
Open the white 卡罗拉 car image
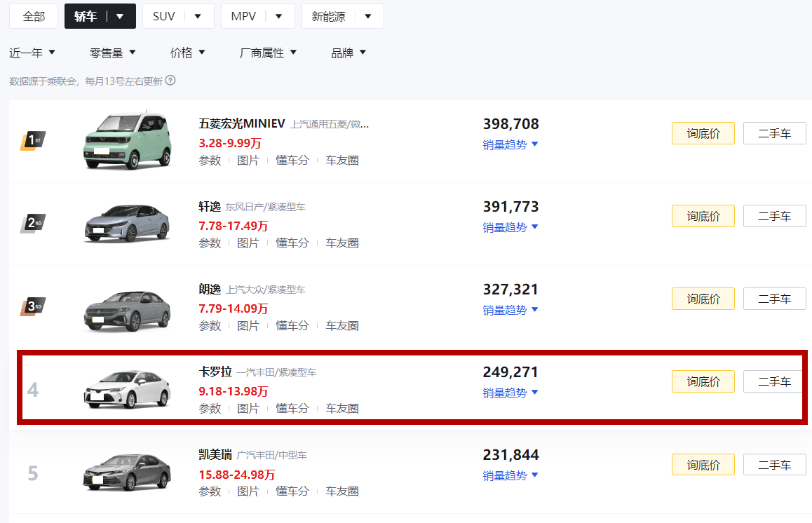coord(127,389)
